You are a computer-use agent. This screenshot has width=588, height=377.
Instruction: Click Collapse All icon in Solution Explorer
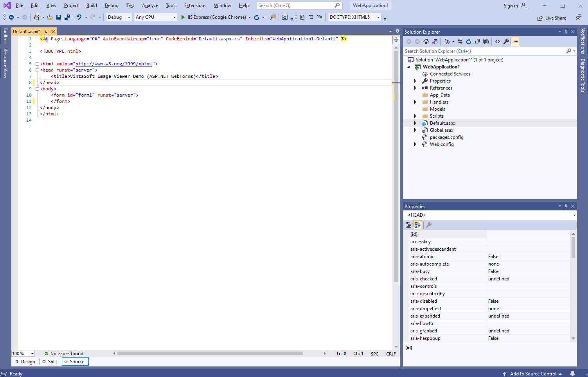pyautogui.click(x=477, y=41)
